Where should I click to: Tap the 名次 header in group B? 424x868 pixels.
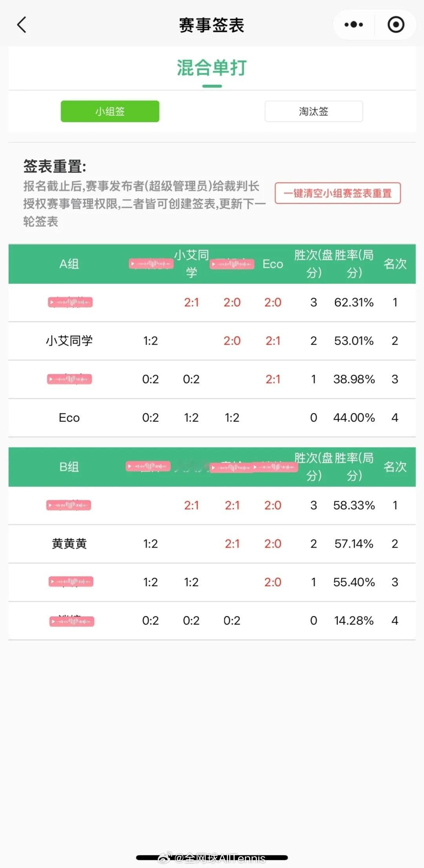click(x=395, y=467)
